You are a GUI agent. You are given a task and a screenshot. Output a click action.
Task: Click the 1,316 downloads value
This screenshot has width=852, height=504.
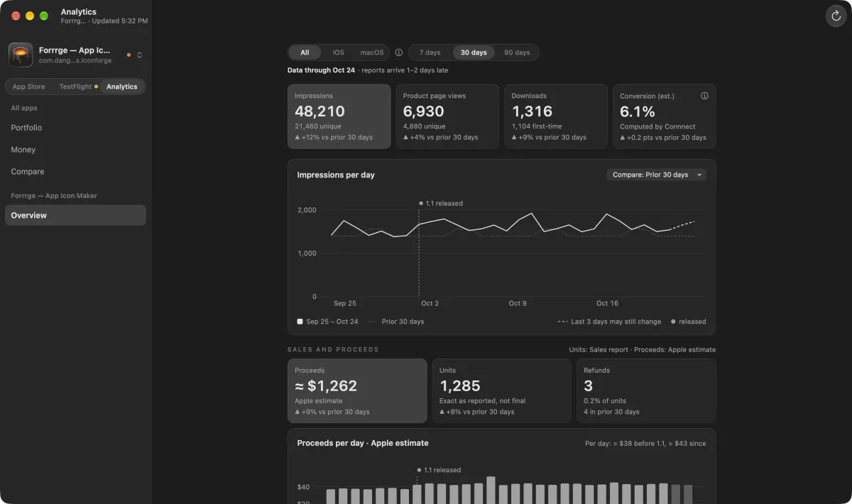(x=532, y=111)
